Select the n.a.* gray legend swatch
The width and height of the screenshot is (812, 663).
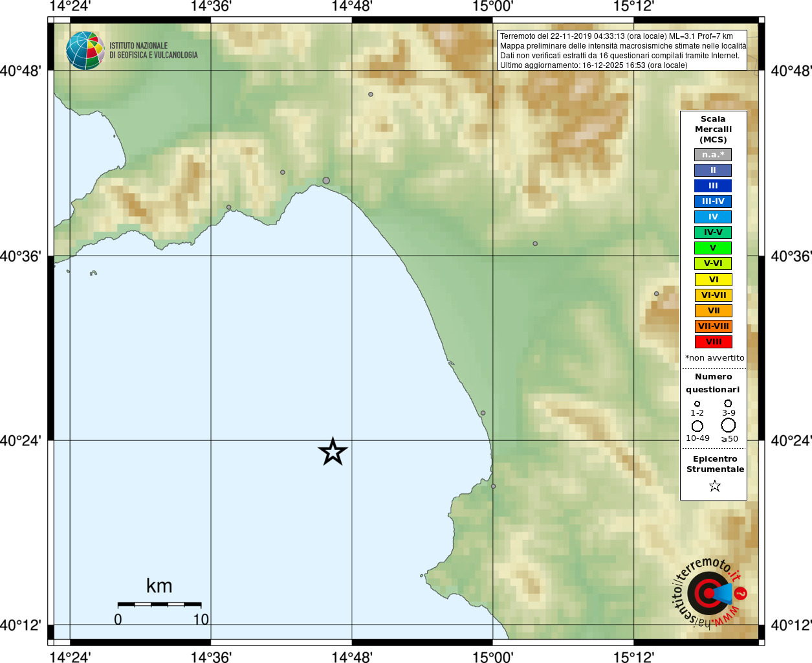(713, 155)
